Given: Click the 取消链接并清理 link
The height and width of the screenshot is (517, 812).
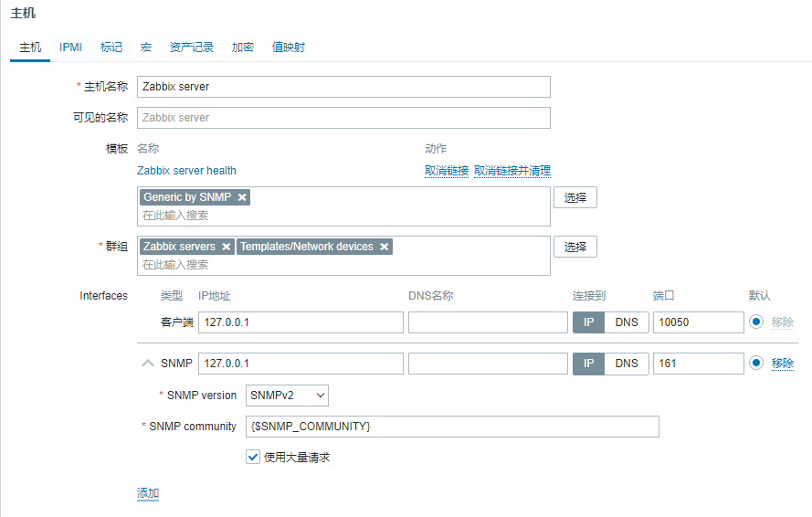Looking at the screenshot, I should pyautogui.click(x=512, y=171).
